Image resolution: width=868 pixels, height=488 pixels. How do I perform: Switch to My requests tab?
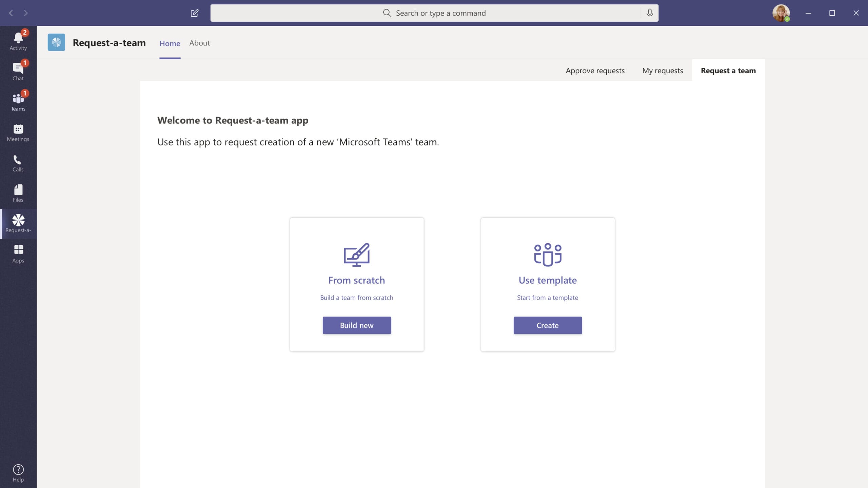(x=662, y=70)
